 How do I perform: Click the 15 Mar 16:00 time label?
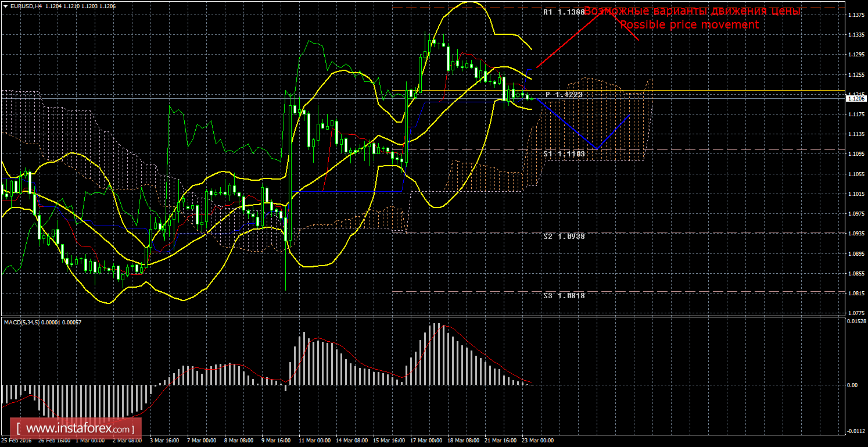[389, 440]
